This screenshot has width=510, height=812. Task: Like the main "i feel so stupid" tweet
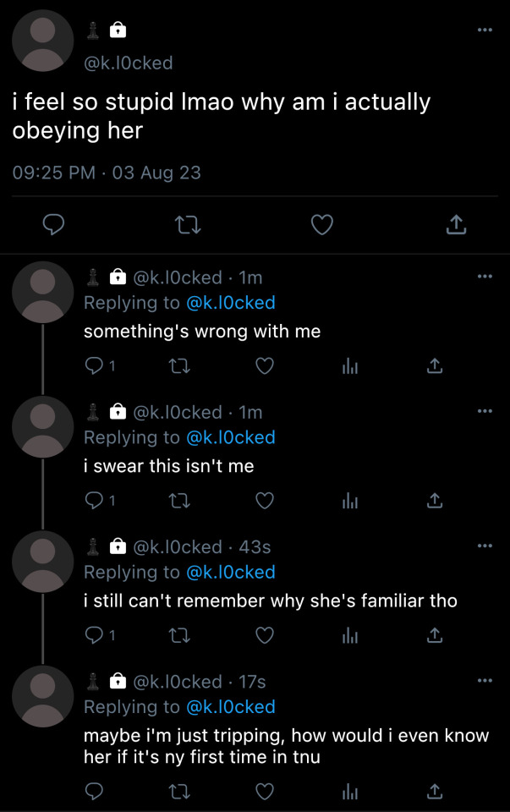(x=321, y=224)
